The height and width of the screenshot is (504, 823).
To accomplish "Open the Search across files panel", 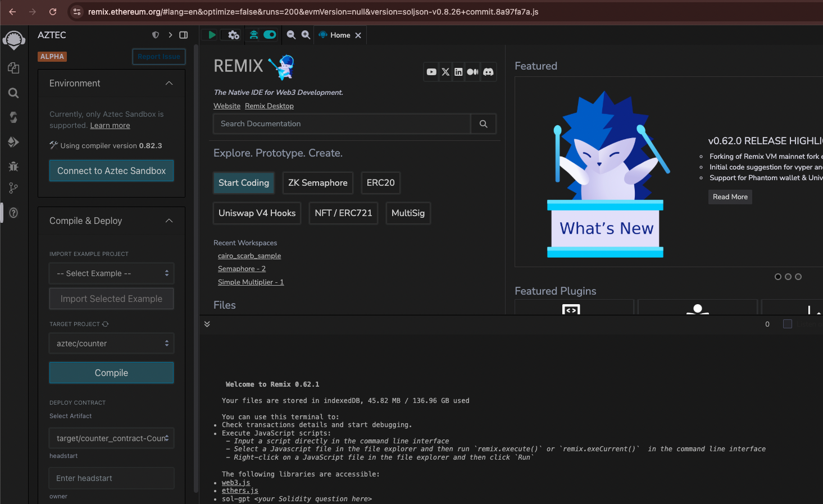I will pyautogui.click(x=13, y=93).
